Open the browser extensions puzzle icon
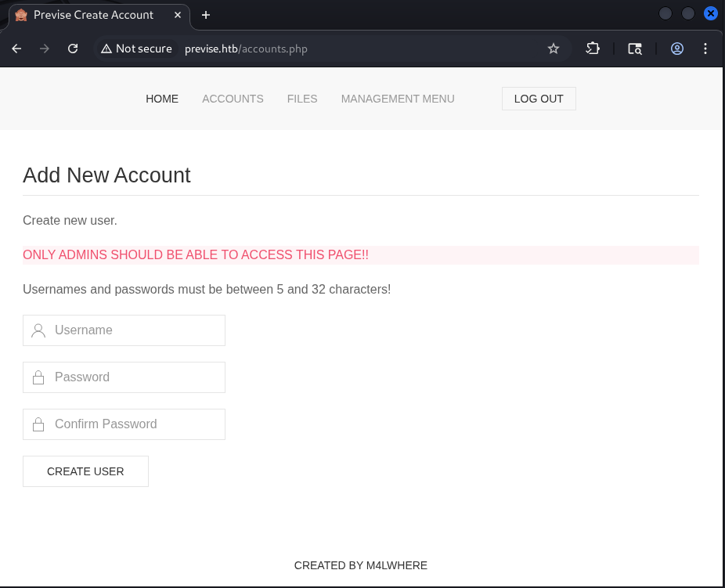 [593, 48]
